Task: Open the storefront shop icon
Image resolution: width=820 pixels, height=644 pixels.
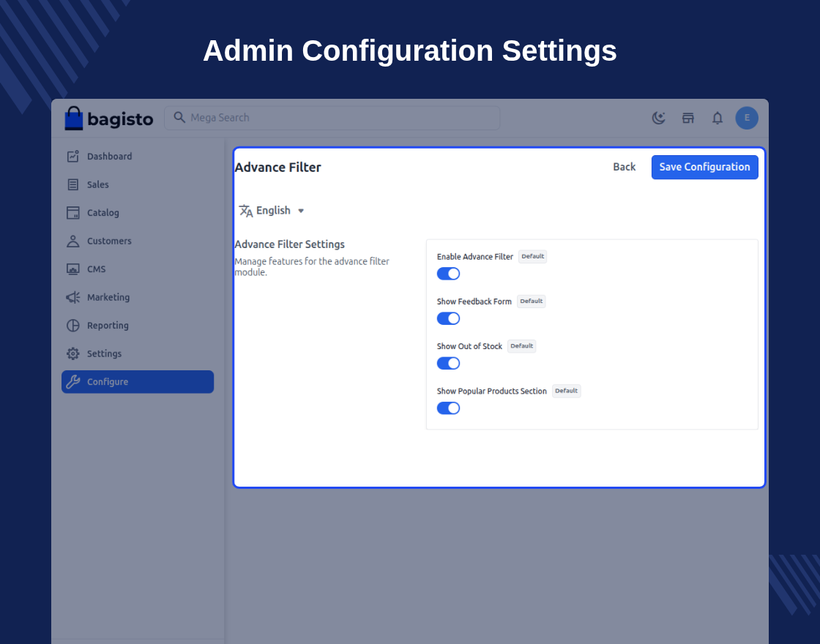Action: [x=687, y=118]
